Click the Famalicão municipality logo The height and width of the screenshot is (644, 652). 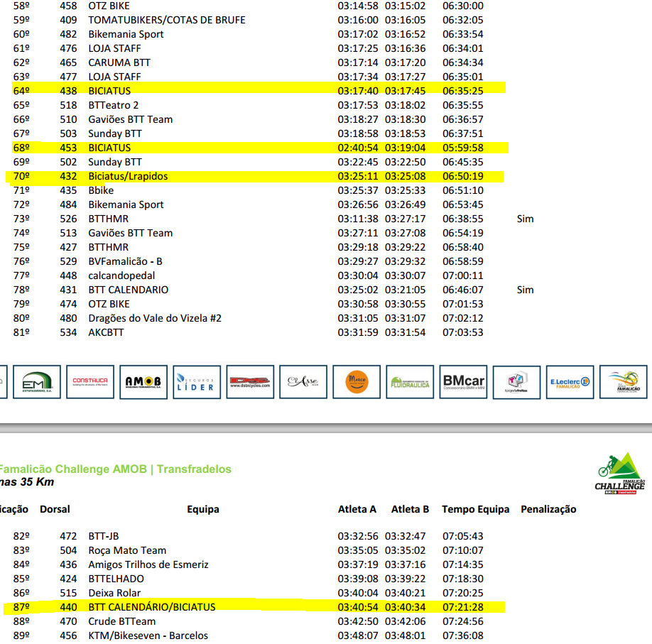pyautogui.click(x=624, y=382)
